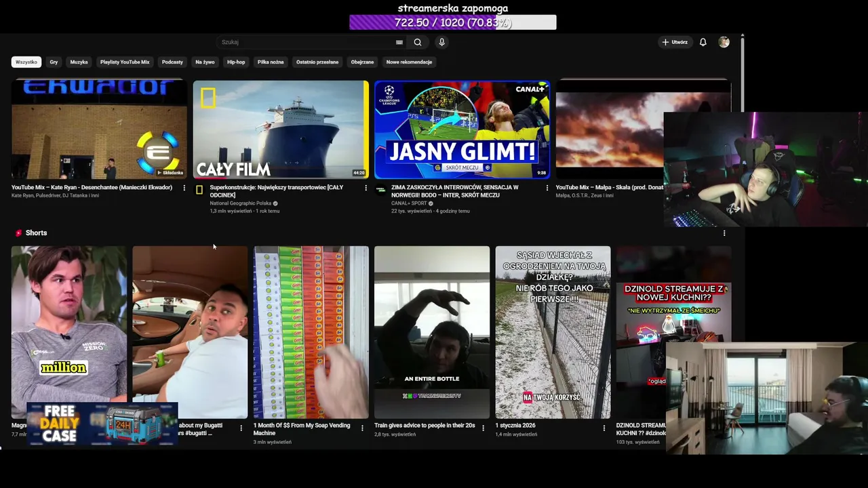Viewport: 868px width, 488px height.
Task: Select the Muzyka filter chip
Action: (x=79, y=62)
